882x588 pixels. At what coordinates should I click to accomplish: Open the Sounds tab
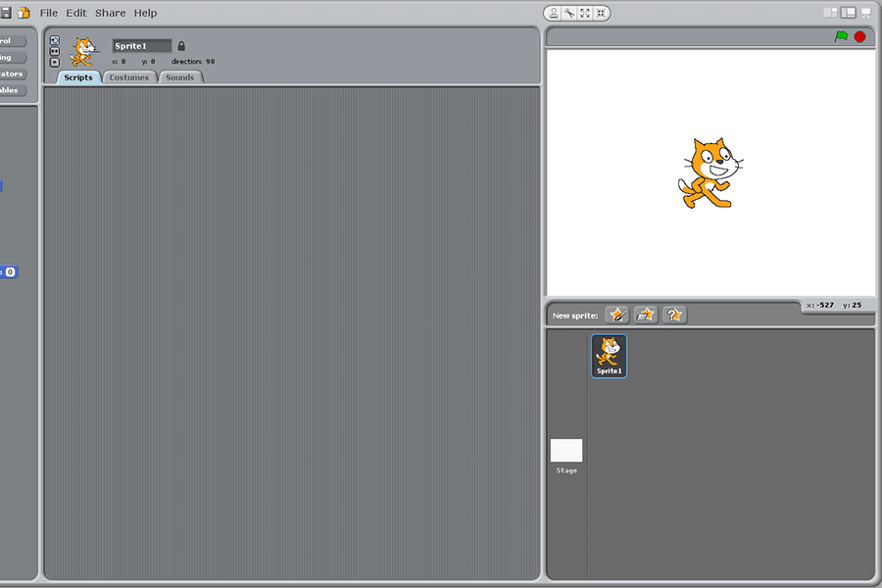coord(179,76)
